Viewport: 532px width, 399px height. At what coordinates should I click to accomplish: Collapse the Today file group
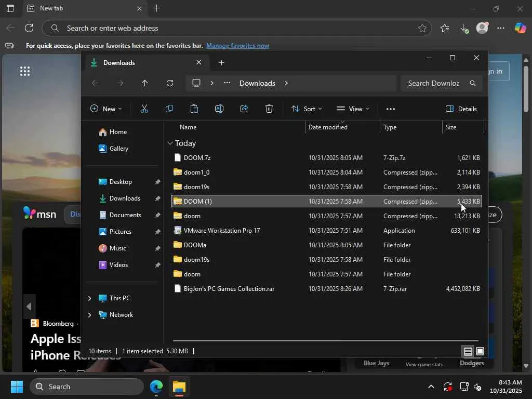[170, 143]
